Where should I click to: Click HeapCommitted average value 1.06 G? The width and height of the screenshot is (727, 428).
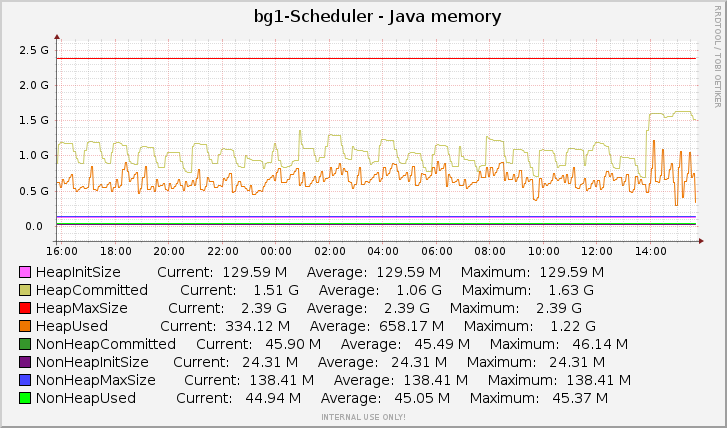[x=419, y=290]
